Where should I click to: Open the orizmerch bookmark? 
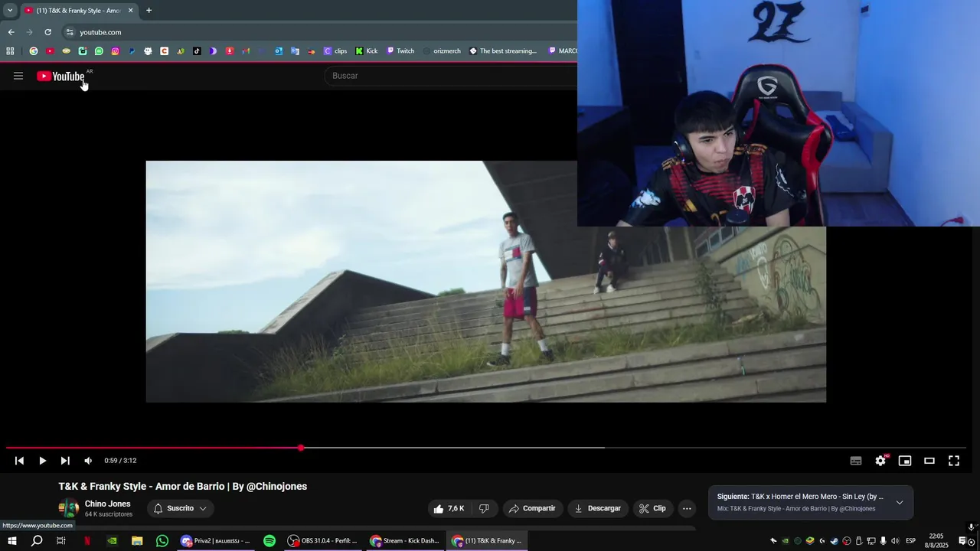point(442,51)
